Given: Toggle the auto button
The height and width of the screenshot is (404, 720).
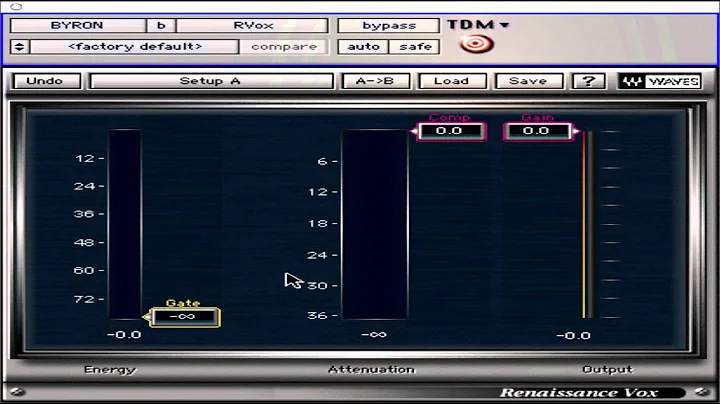Looking at the screenshot, I should [x=363, y=46].
